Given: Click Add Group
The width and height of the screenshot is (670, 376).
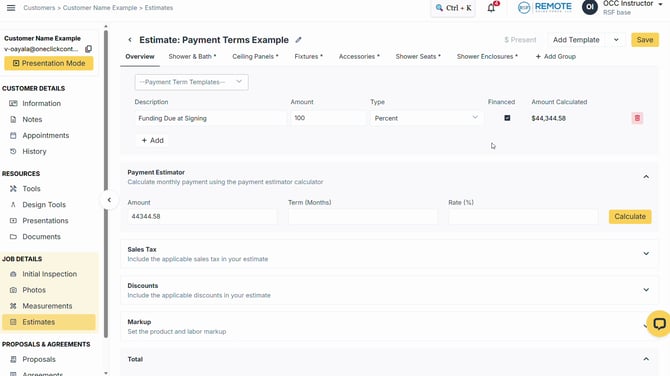Looking at the screenshot, I should [x=555, y=56].
